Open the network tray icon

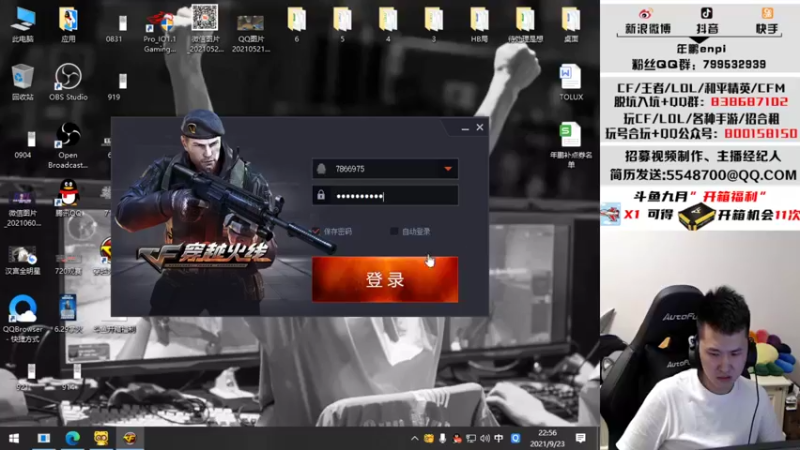[471, 438]
